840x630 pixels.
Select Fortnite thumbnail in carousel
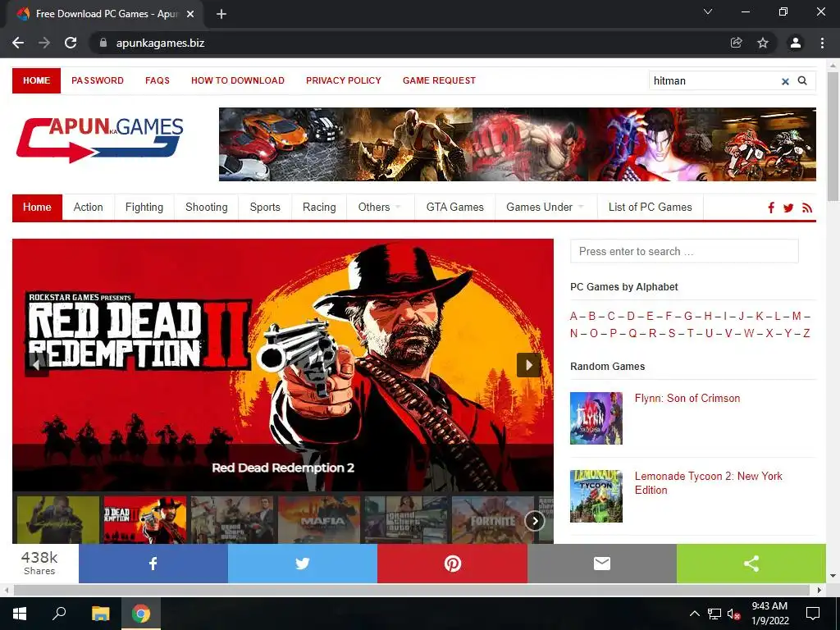493,520
